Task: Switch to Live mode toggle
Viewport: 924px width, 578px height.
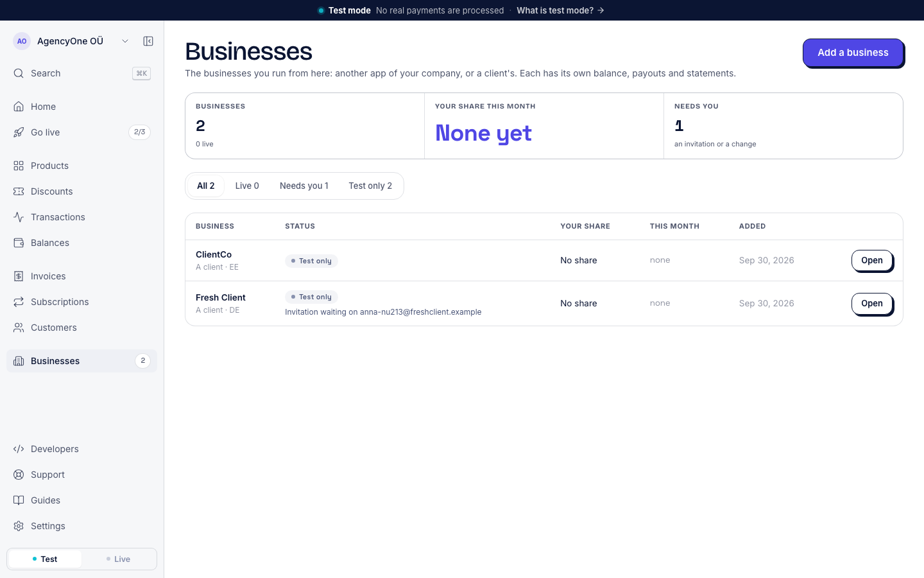Action: pyautogui.click(x=118, y=559)
